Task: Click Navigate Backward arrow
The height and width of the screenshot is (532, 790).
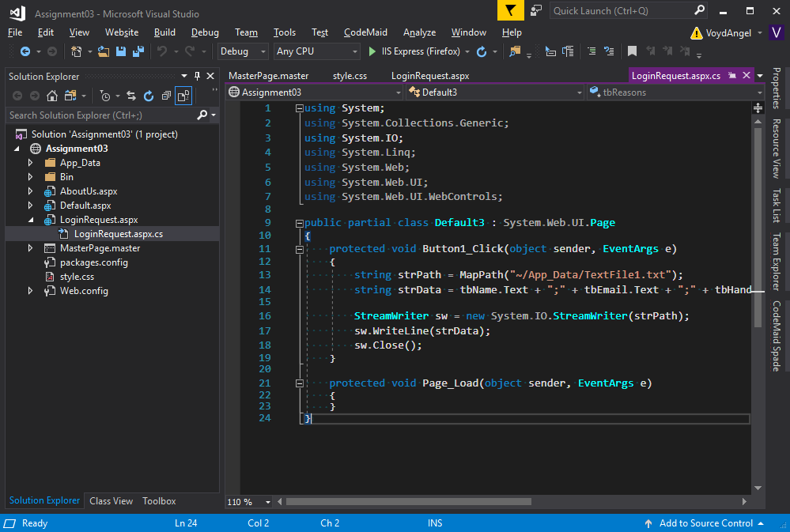Action: click(26, 52)
